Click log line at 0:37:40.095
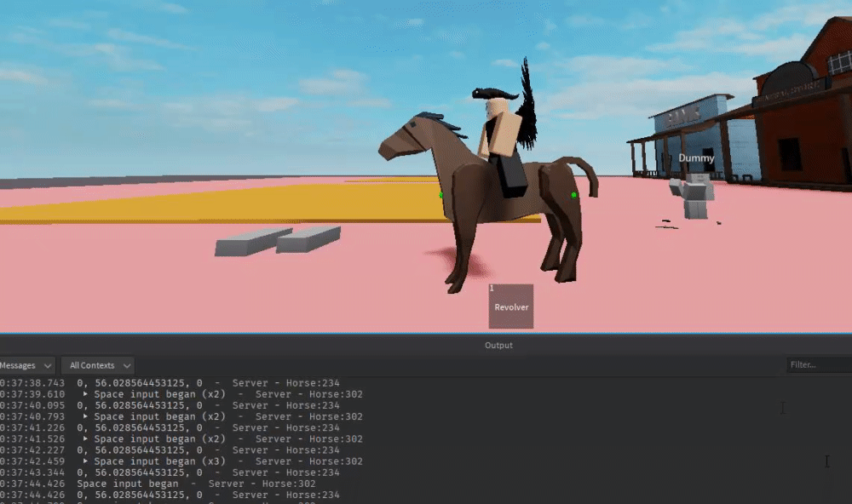The width and height of the screenshot is (852, 504). (x=170, y=405)
